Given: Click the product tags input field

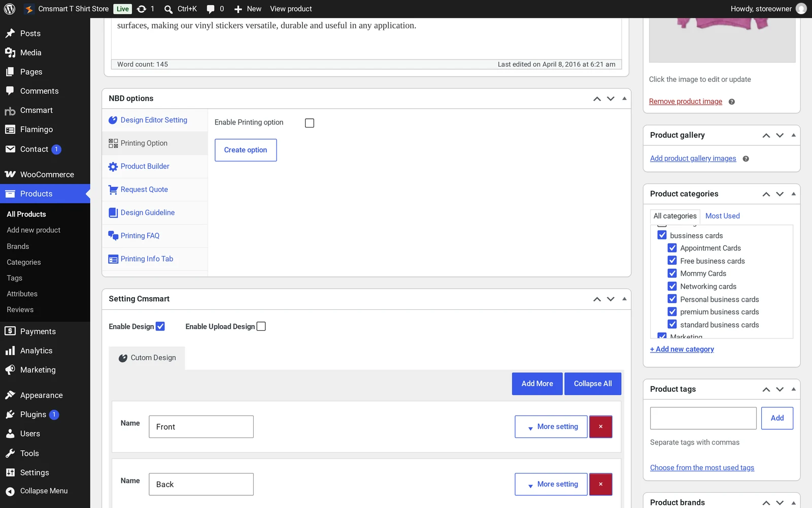Looking at the screenshot, I should [703, 418].
